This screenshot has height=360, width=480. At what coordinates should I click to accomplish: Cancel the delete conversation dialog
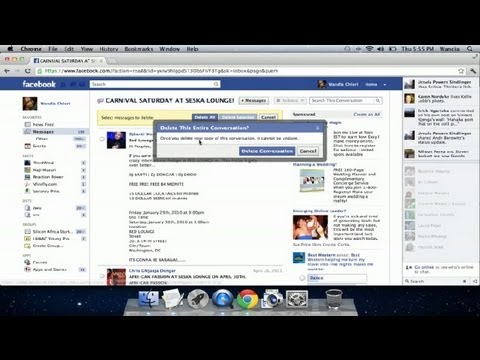pos(308,151)
